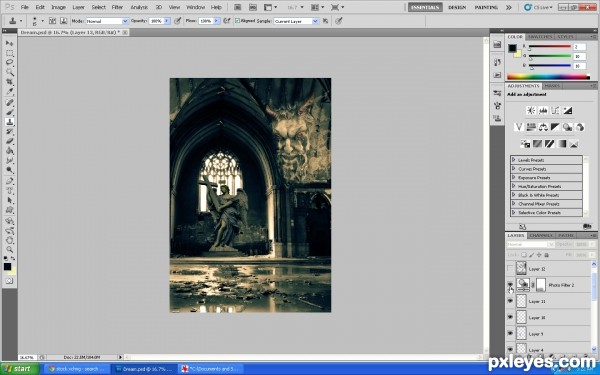Screen dimensions: 600x375
Task: Expand Curves Presets
Action: pyautogui.click(x=514, y=169)
